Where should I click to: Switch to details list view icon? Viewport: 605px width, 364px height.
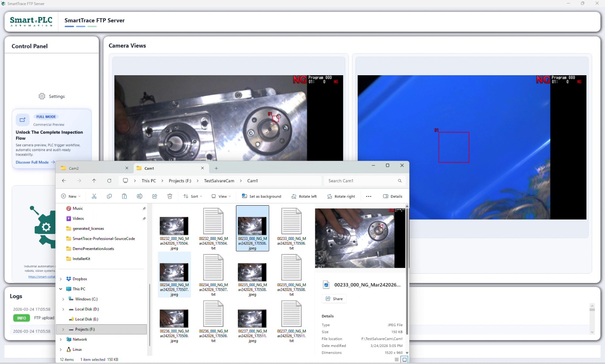397,359
